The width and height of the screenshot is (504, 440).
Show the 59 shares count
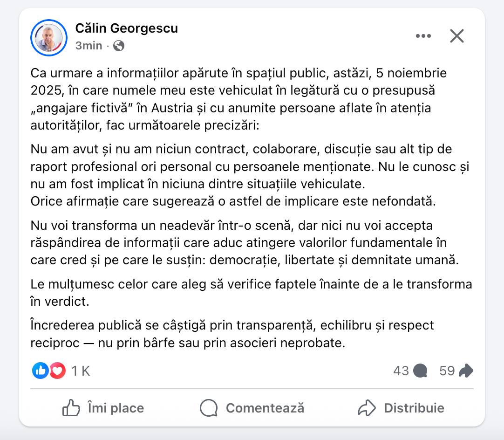click(x=447, y=371)
